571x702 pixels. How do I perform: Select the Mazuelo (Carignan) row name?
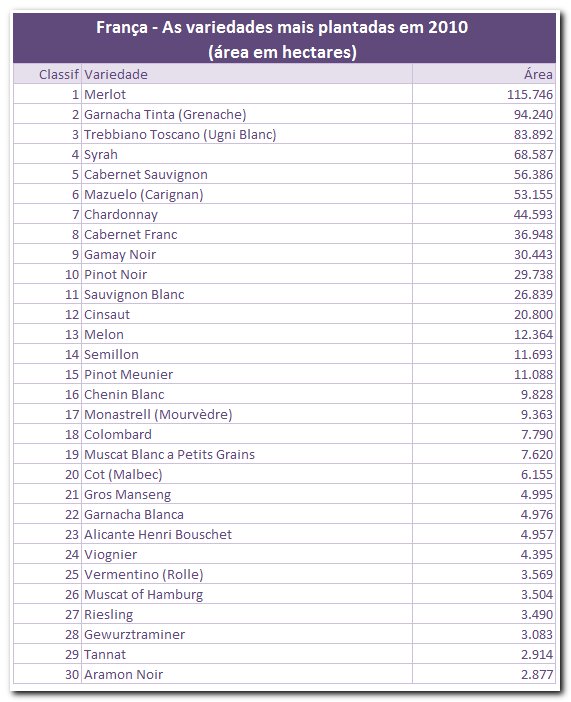pos(144,195)
